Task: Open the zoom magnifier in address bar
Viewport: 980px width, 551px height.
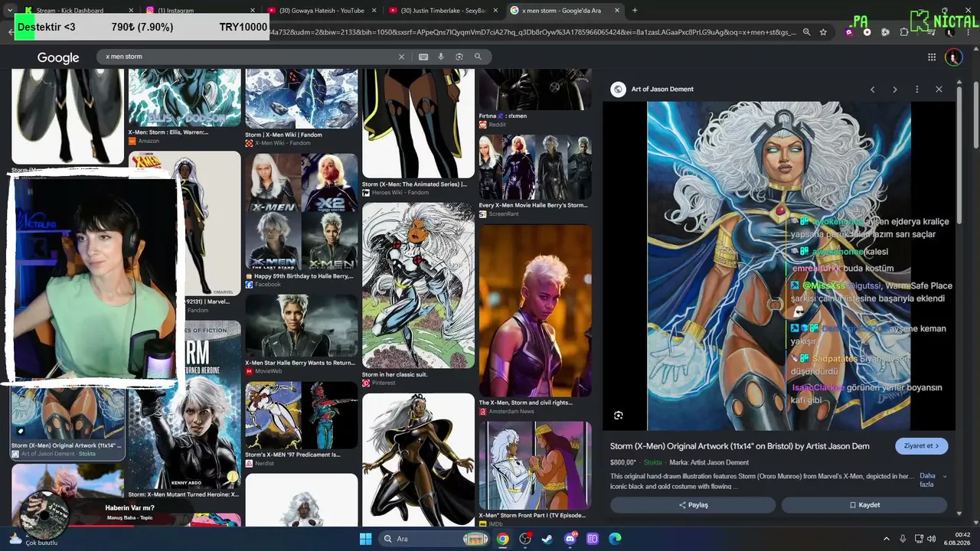Action: coord(806,32)
